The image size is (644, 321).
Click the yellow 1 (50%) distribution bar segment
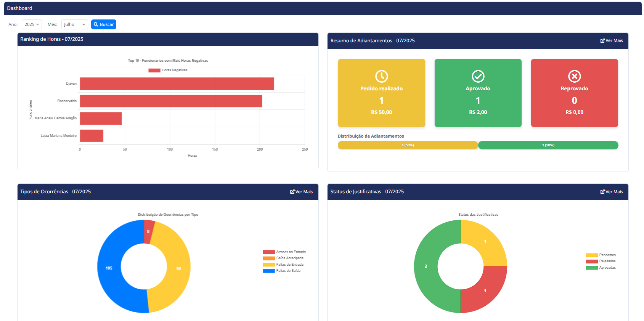(407, 145)
